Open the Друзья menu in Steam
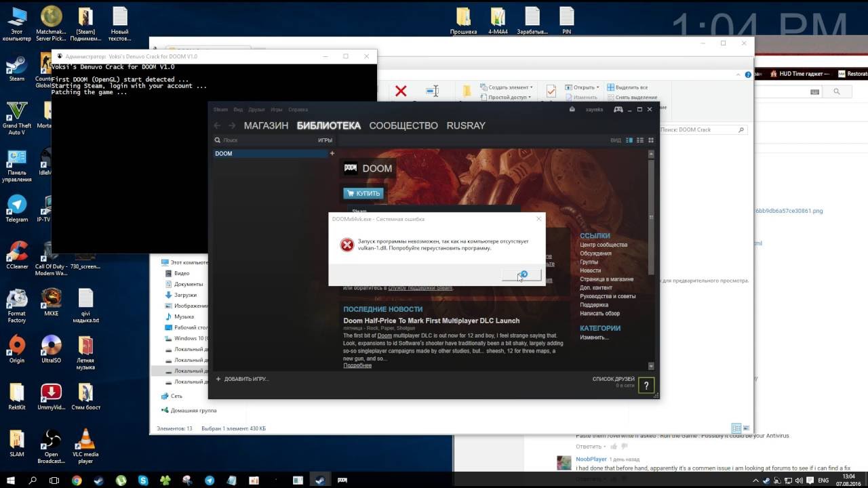Image resolution: width=868 pixels, height=488 pixels. point(256,109)
